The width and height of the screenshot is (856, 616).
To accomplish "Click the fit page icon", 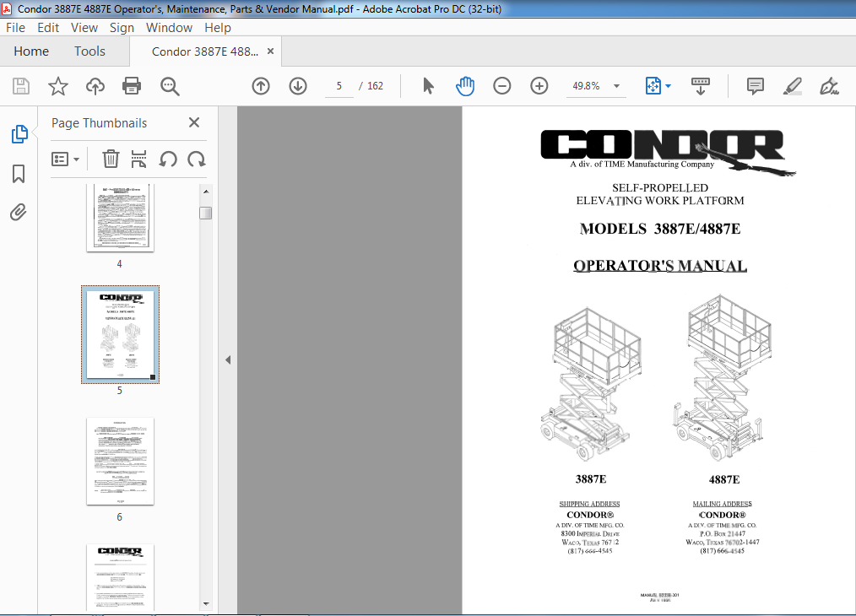I will [653, 86].
